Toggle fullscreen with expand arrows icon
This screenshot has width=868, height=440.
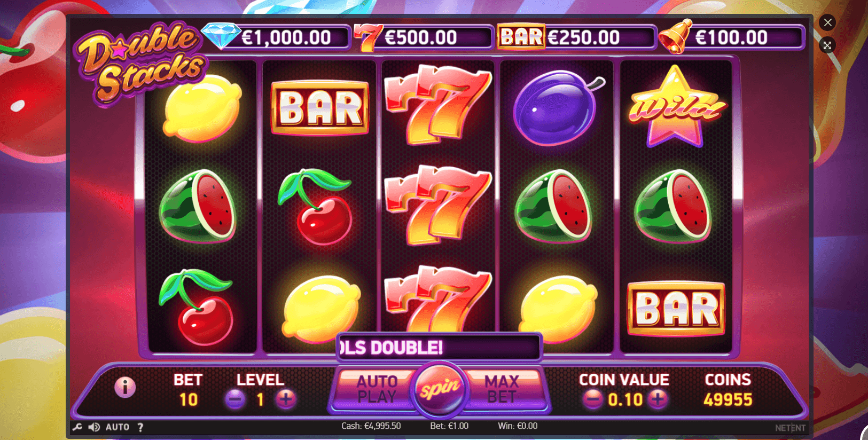tap(827, 45)
